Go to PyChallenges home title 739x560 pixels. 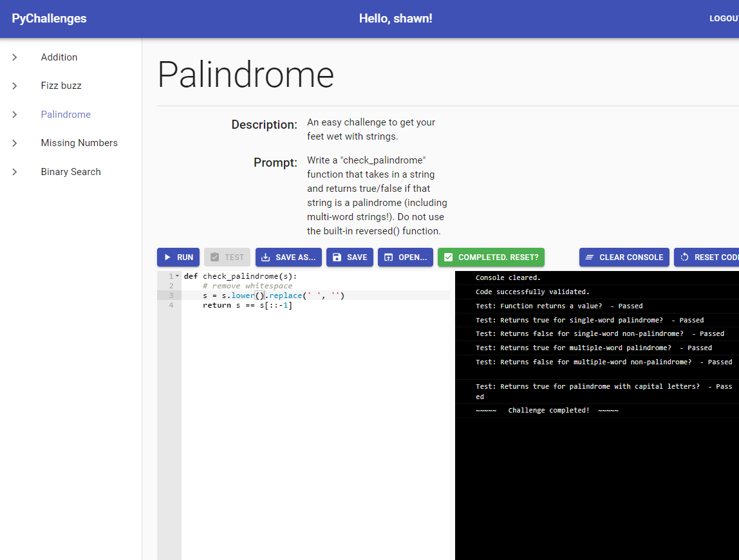(49, 19)
